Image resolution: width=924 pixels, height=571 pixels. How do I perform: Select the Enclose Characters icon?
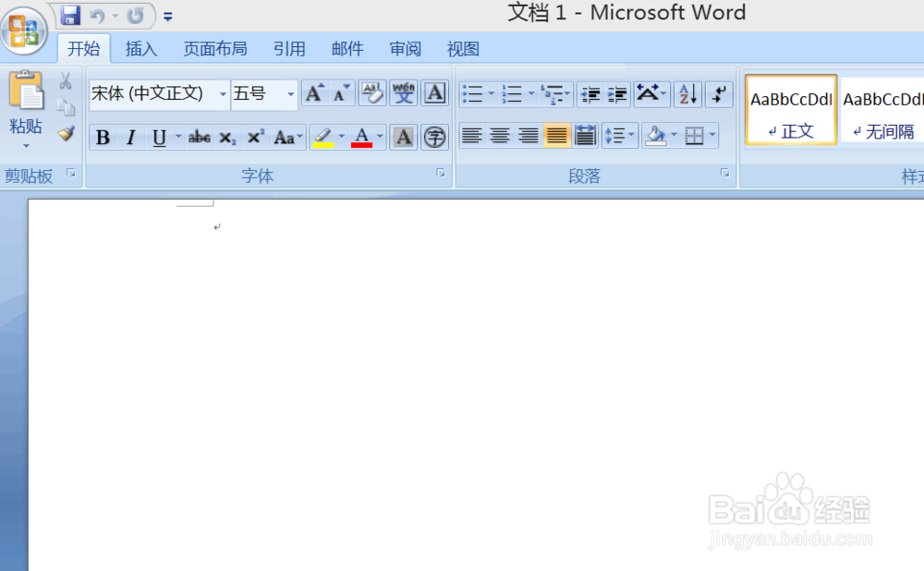[434, 136]
